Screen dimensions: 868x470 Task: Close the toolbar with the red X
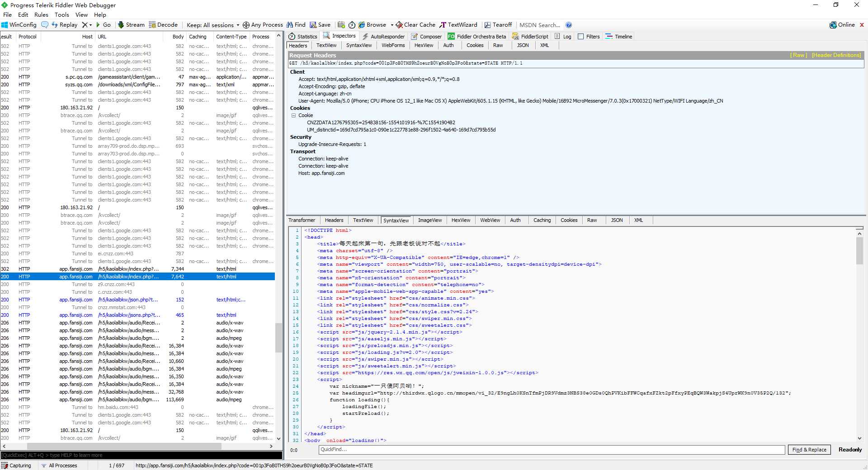pyautogui.click(x=862, y=25)
